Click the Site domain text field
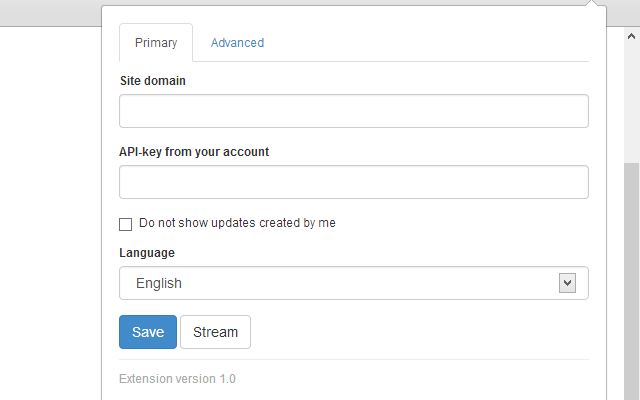Screen dimensions: 640x400 353,111
